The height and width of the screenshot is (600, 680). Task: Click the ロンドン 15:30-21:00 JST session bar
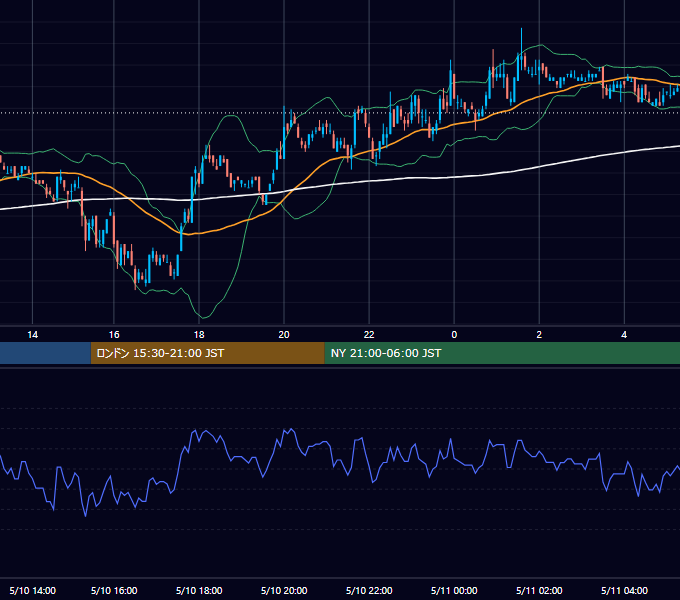(x=207, y=353)
